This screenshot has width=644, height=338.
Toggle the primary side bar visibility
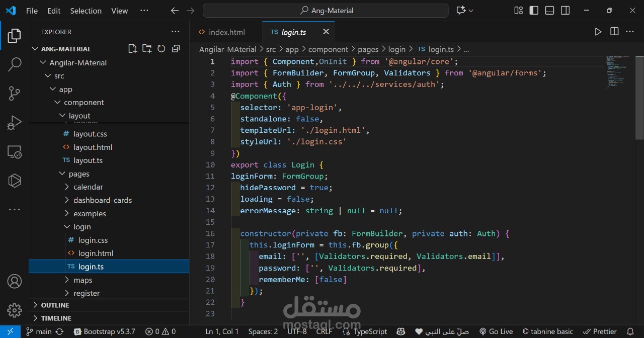(x=534, y=11)
